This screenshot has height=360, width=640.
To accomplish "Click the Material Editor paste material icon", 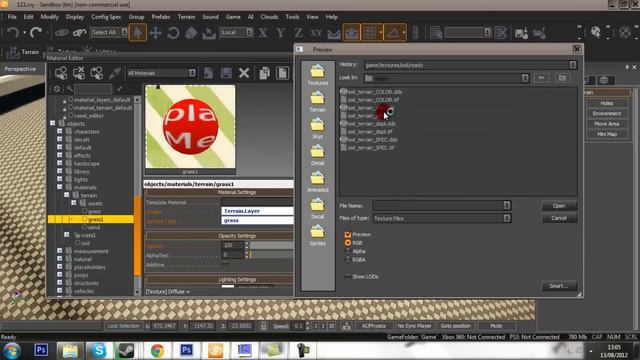I will point(282,73).
